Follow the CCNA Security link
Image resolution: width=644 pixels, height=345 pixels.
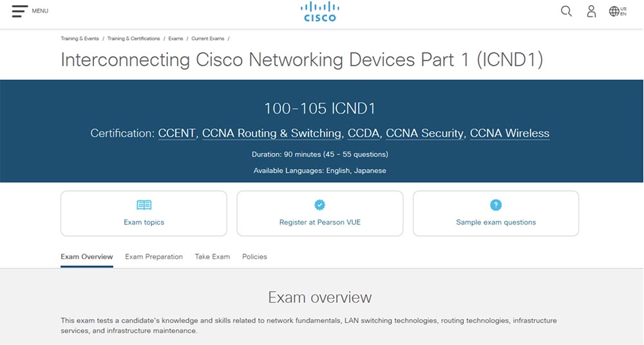(x=424, y=133)
